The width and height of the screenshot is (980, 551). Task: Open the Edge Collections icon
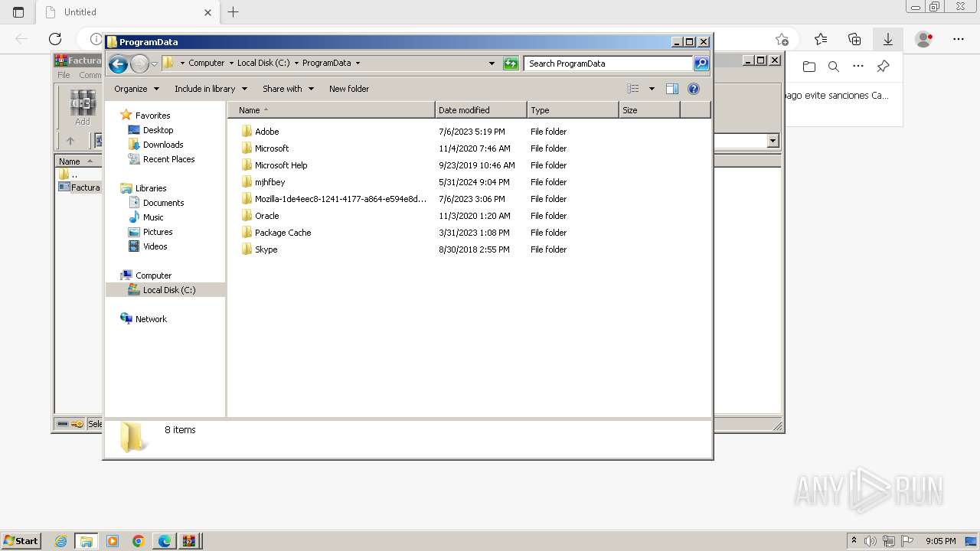pyautogui.click(x=854, y=39)
